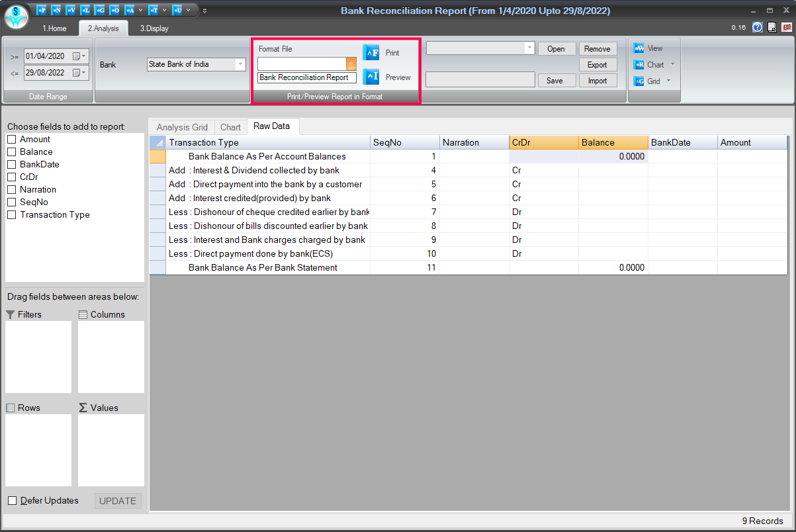
Task: Open Help via the blue question mark icon
Action: 758,28
